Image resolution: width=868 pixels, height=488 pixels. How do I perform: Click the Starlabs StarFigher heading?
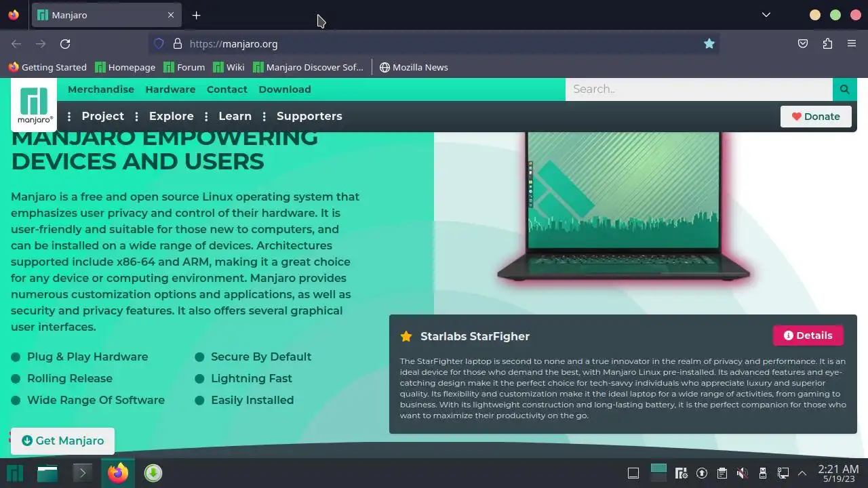[475, 336]
